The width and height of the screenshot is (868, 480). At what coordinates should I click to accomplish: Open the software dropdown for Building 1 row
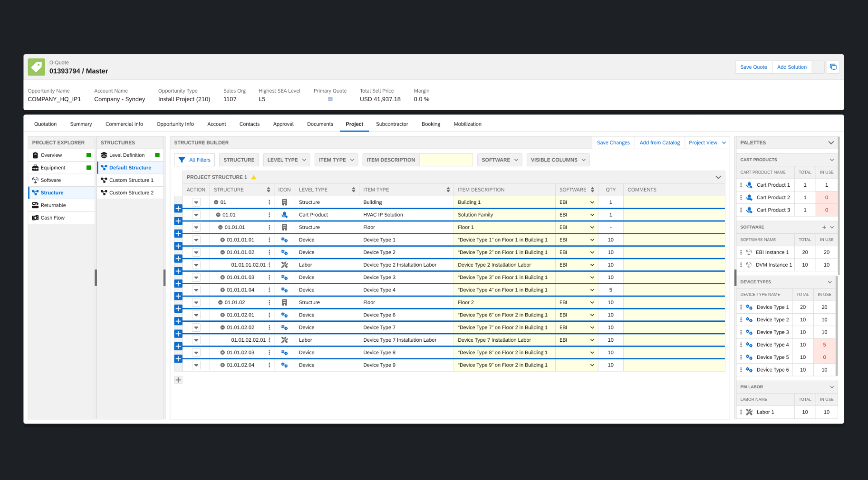[592, 202]
